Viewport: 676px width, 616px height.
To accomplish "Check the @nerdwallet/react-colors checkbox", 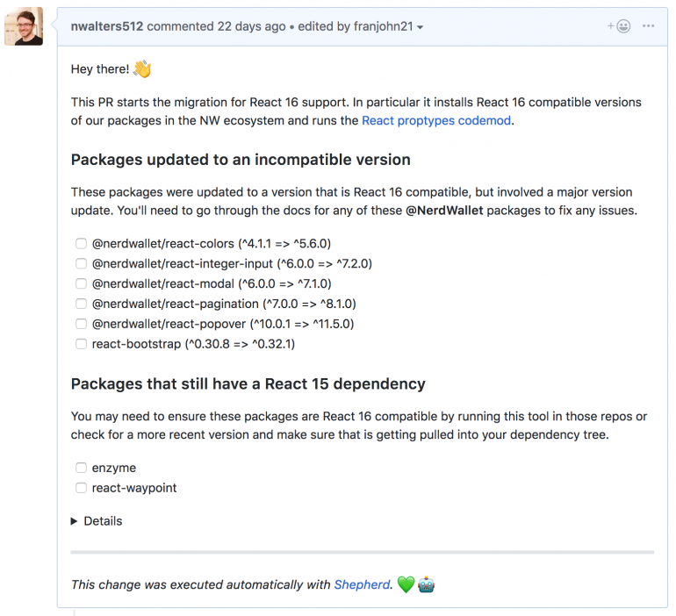I will [81, 244].
